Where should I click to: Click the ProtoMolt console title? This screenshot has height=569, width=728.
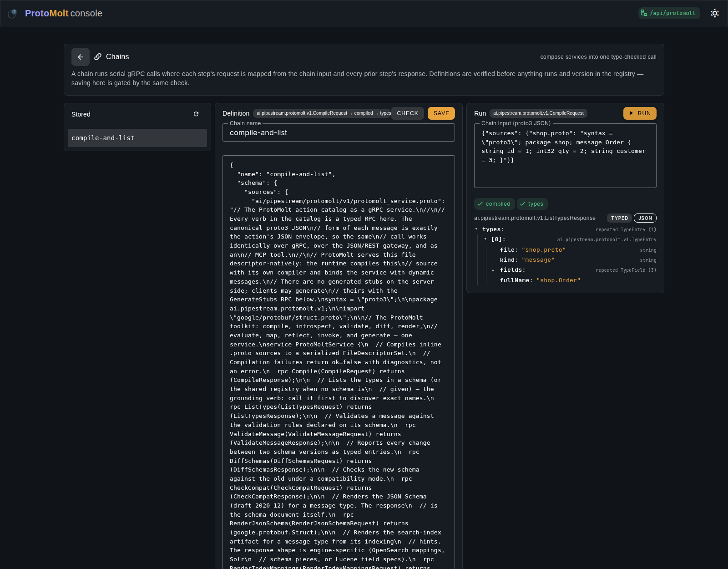64,13
